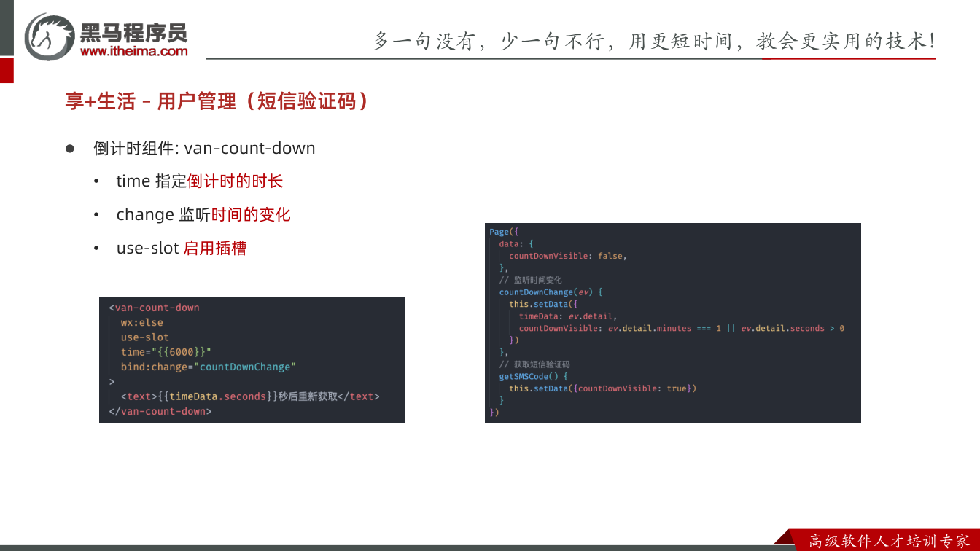Click the Page JavaScript code screenshot

(673, 323)
